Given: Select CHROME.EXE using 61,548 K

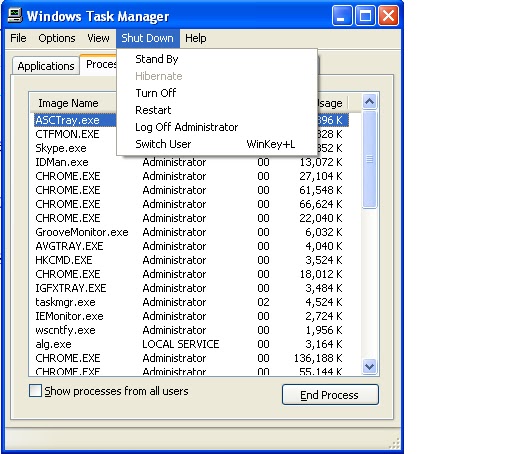Looking at the screenshot, I should 191,190.
